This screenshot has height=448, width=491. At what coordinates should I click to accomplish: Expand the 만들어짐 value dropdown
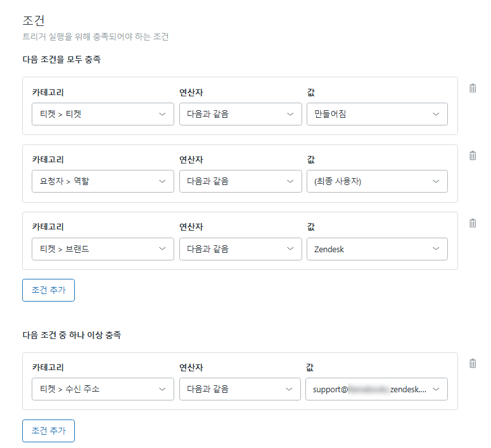click(x=376, y=114)
